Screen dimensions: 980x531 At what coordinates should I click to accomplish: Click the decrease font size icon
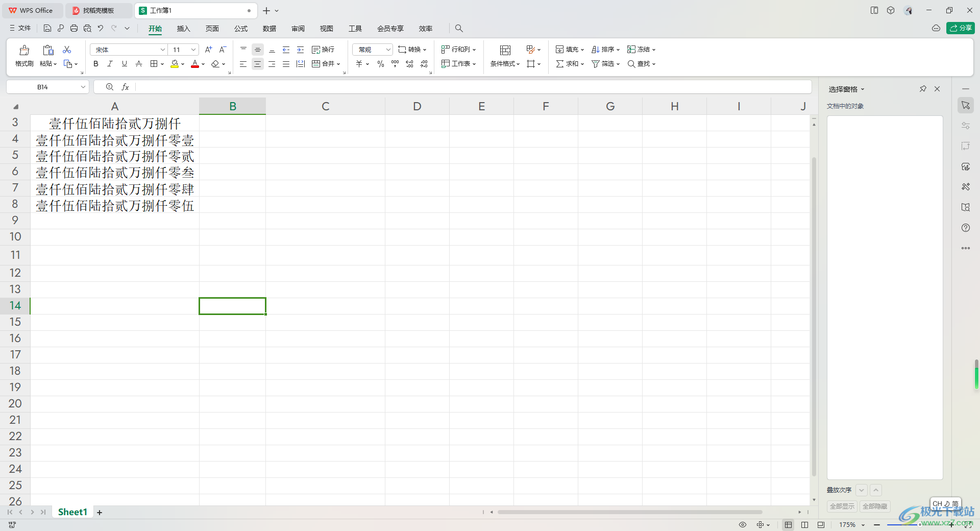click(223, 50)
